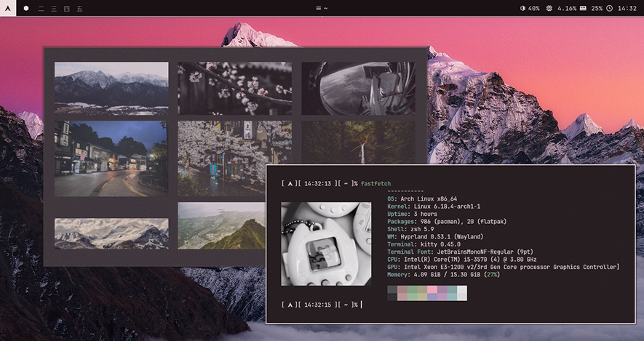
Task: Click the Arch icon in the 14:32:15 prompt
Action: point(290,305)
